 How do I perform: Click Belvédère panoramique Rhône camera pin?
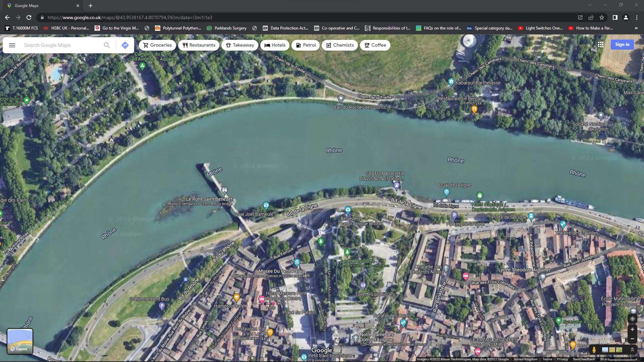348,210
